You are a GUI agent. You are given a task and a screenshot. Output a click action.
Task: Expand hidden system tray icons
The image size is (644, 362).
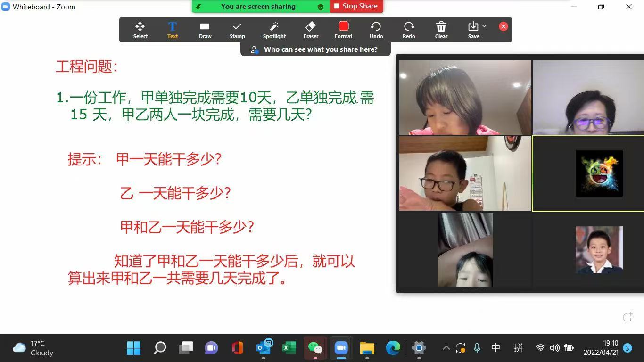click(x=446, y=348)
